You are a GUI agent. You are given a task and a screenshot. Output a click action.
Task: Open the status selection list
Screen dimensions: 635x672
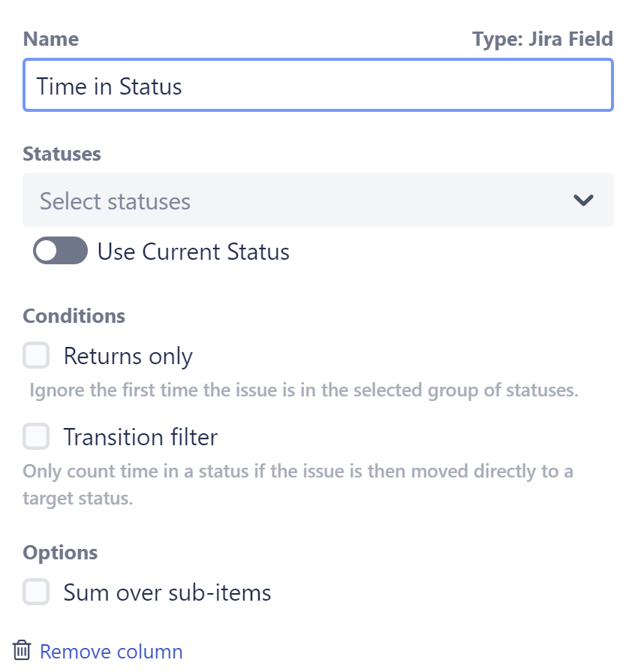(x=300, y=200)
